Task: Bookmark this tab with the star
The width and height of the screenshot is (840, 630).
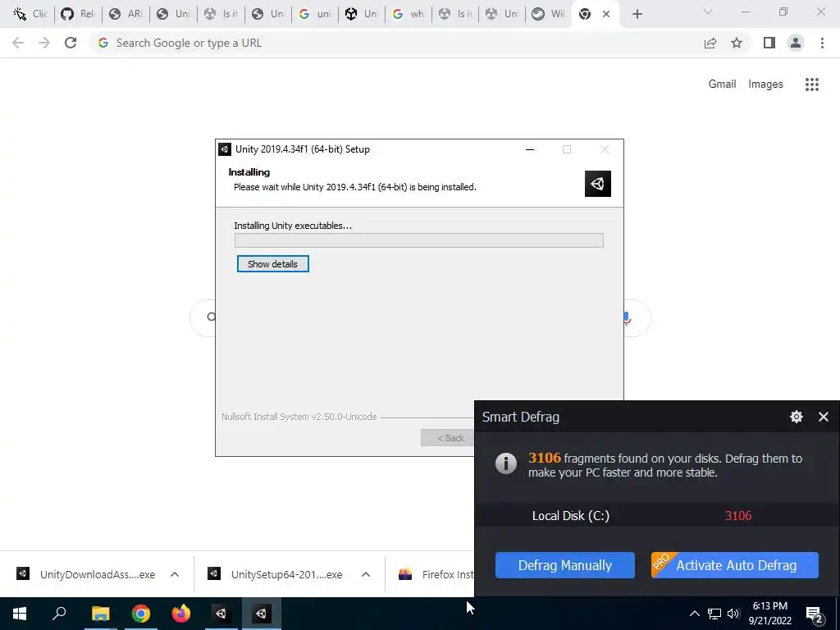Action: (737, 43)
